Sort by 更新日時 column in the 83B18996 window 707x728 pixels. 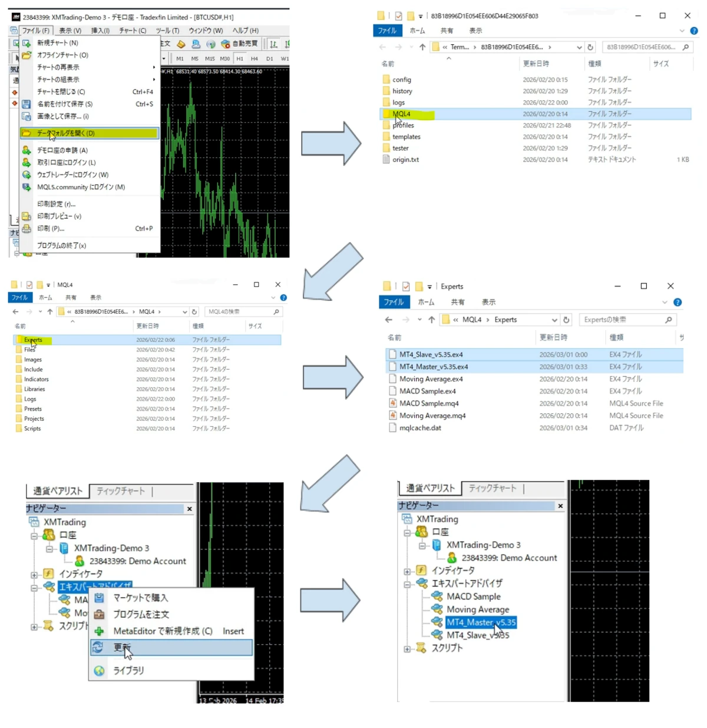[536, 64]
